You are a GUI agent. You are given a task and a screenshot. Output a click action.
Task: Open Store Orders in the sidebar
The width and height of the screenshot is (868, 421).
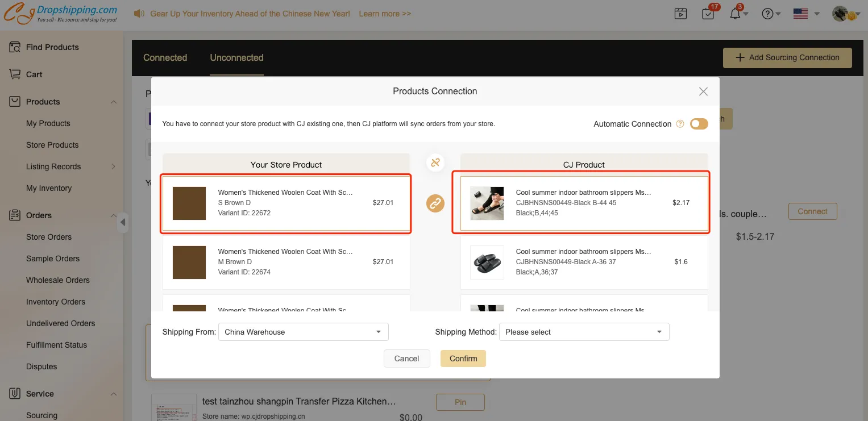click(x=49, y=237)
